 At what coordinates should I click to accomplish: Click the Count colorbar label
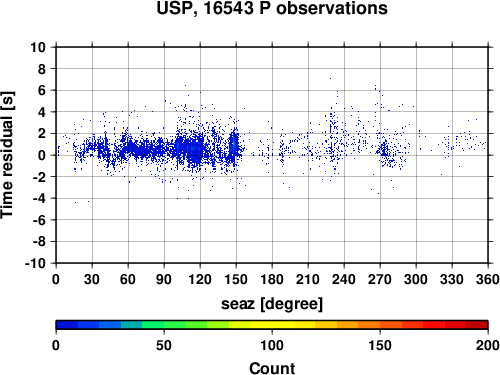click(x=272, y=368)
